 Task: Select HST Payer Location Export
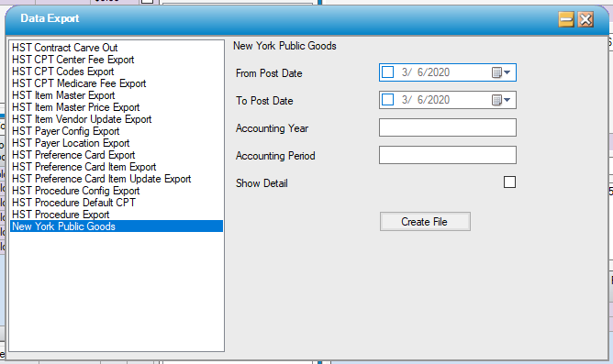pyautogui.click(x=117, y=143)
